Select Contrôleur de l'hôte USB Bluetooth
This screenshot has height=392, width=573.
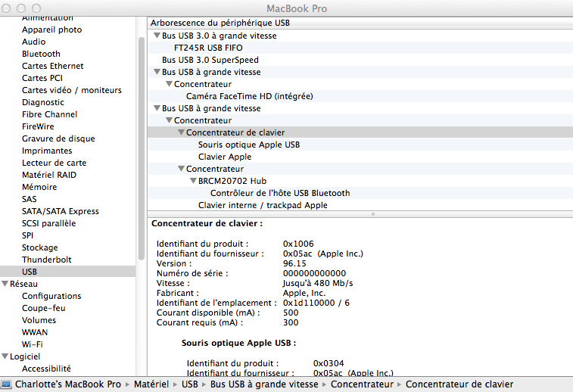pyautogui.click(x=280, y=193)
